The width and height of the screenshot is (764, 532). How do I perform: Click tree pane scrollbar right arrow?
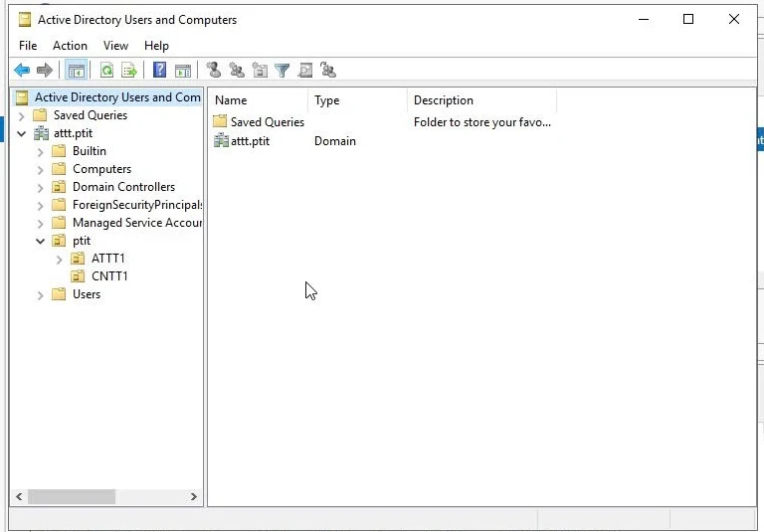193,496
